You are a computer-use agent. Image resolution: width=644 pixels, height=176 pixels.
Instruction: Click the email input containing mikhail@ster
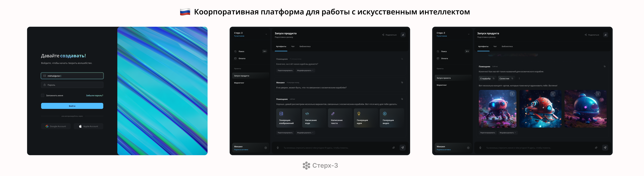click(72, 76)
